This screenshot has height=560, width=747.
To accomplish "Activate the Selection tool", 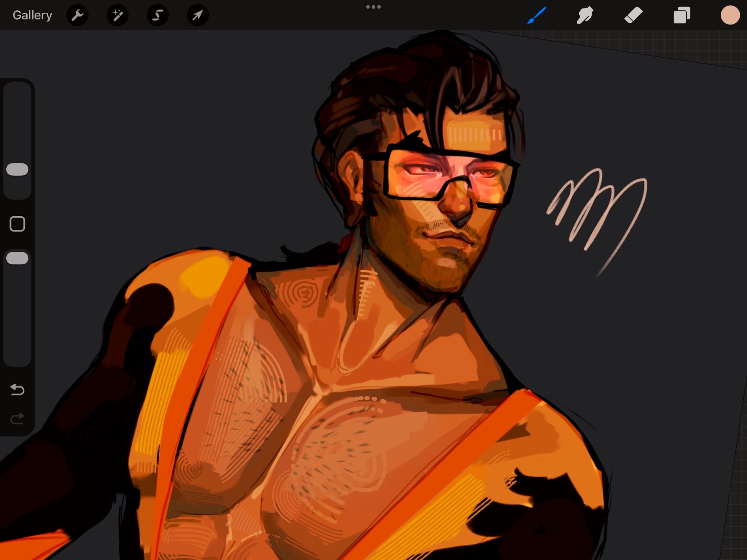I will tap(158, 15).
